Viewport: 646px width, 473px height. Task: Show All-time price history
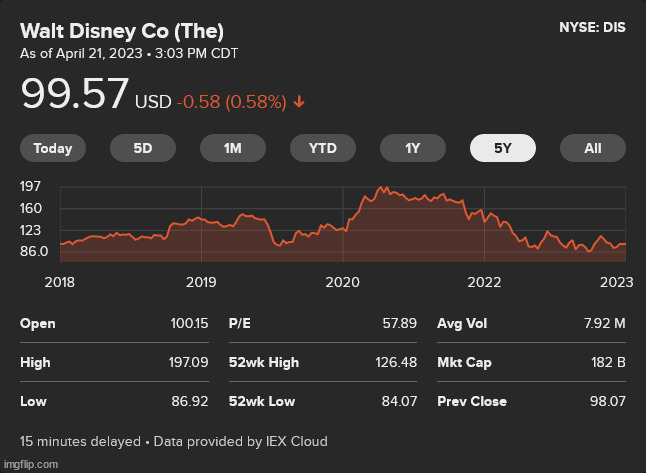[x=593, y=148]
